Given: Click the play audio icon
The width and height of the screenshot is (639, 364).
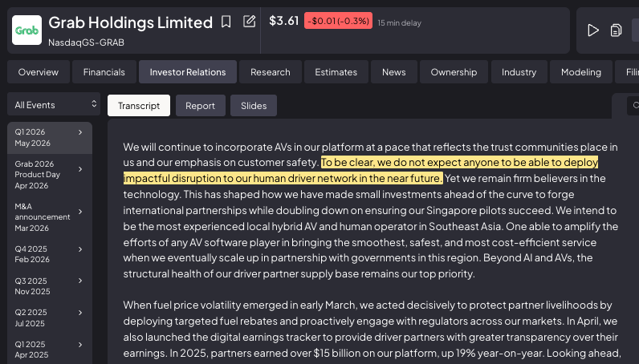Looking at the screenshot, I should tap(593, 30).
